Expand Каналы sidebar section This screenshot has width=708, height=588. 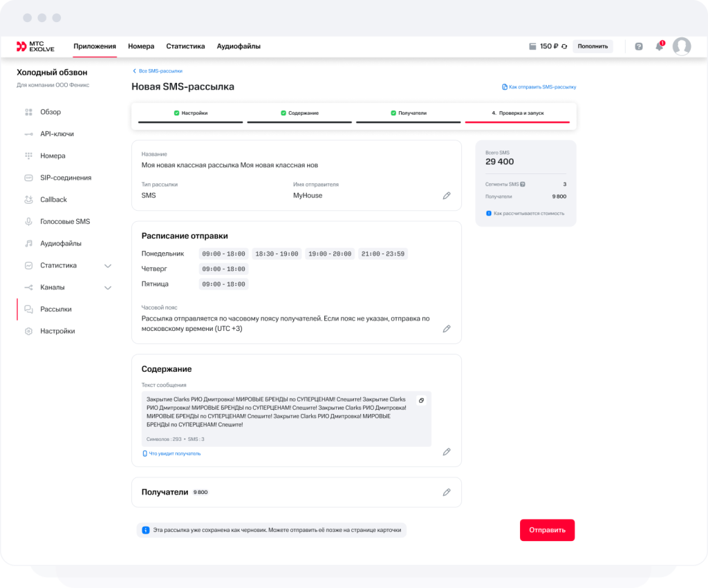pos(108,287)
